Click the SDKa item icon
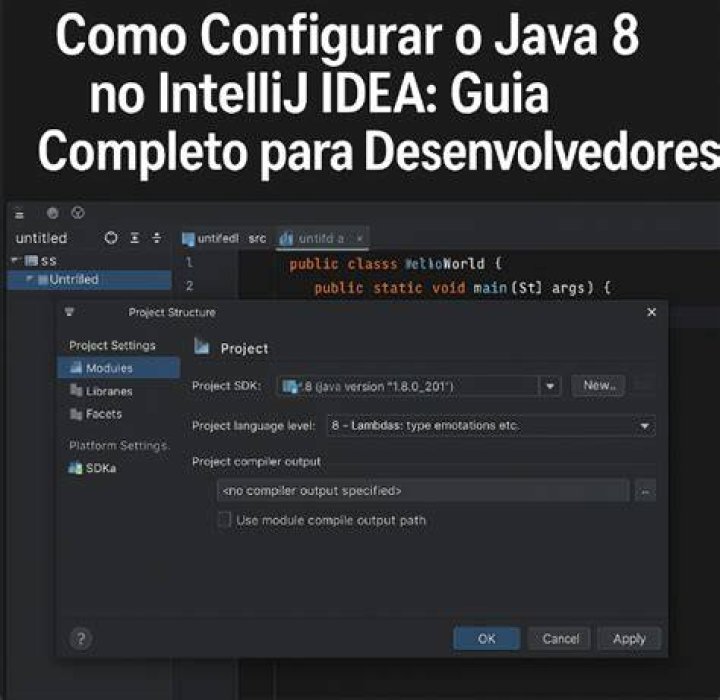Image resolution: width=720 pixels, height=700 pixels. click(75, 468)
